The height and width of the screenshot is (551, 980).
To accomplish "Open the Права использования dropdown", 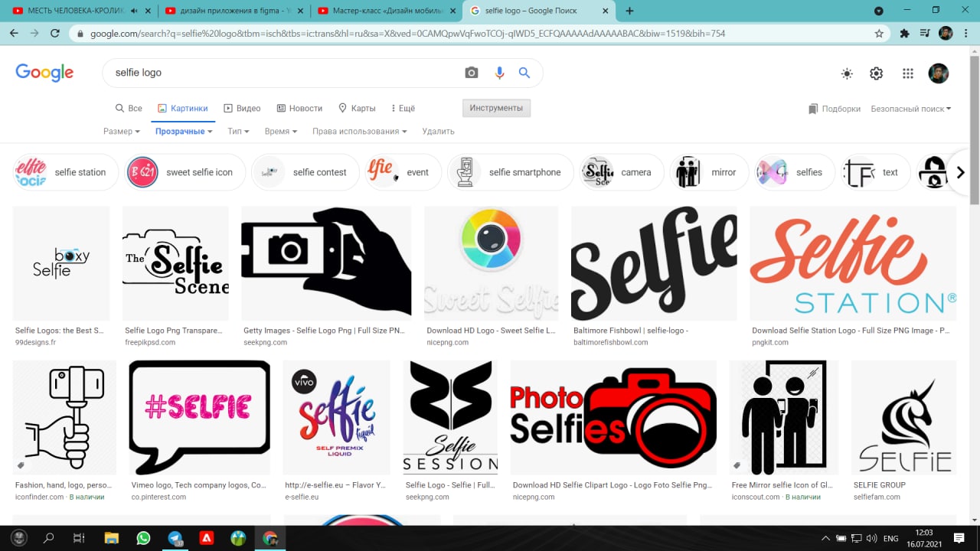I will 360,131.
